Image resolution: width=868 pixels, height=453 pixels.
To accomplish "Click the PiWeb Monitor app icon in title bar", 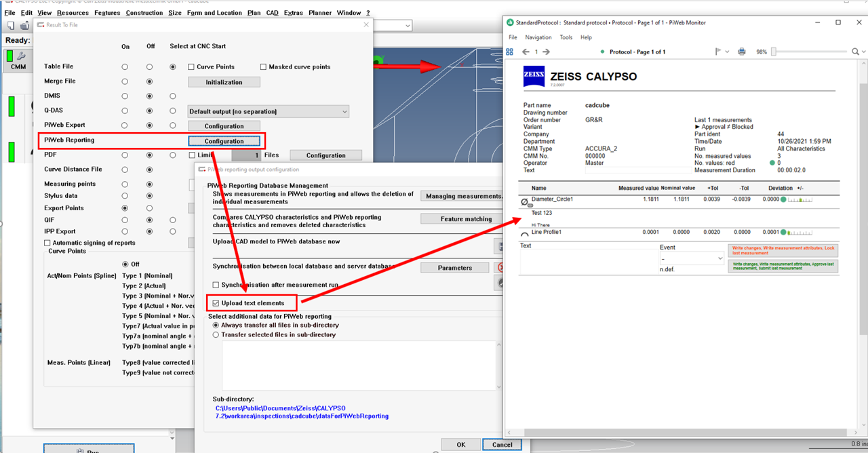I will tap(510, 22).
